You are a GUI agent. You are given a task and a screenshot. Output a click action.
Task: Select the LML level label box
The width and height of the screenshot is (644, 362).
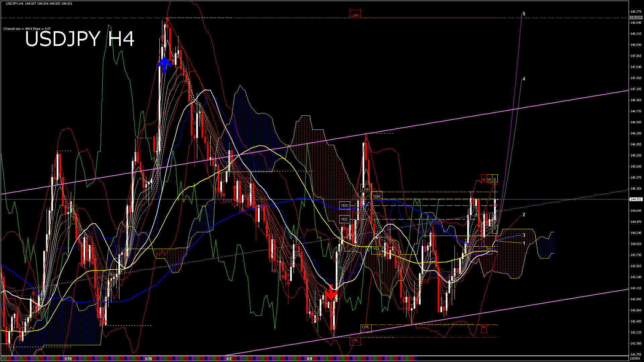[355, 340]
